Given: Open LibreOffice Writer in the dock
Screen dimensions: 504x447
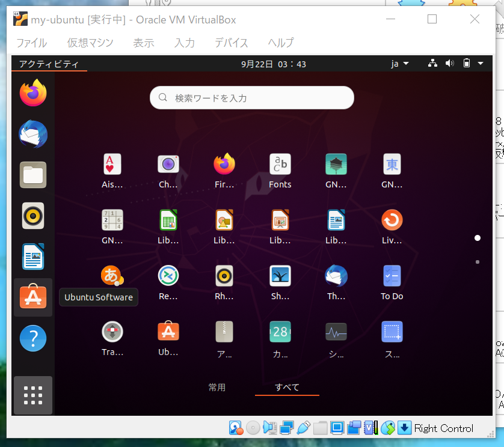Looking at the screenshot, I should pyautogui.click(x=33, y=257).
